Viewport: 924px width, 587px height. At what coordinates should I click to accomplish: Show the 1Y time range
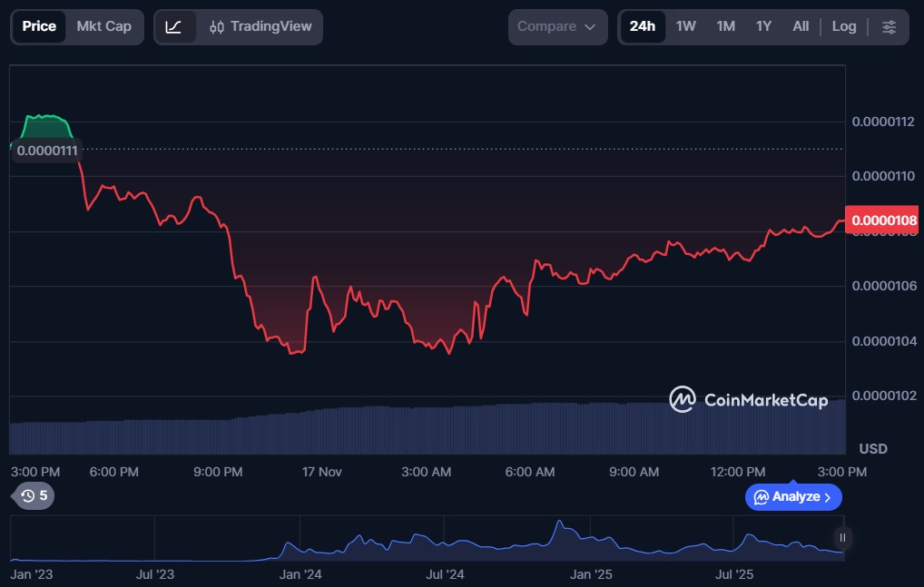point(763,26)
